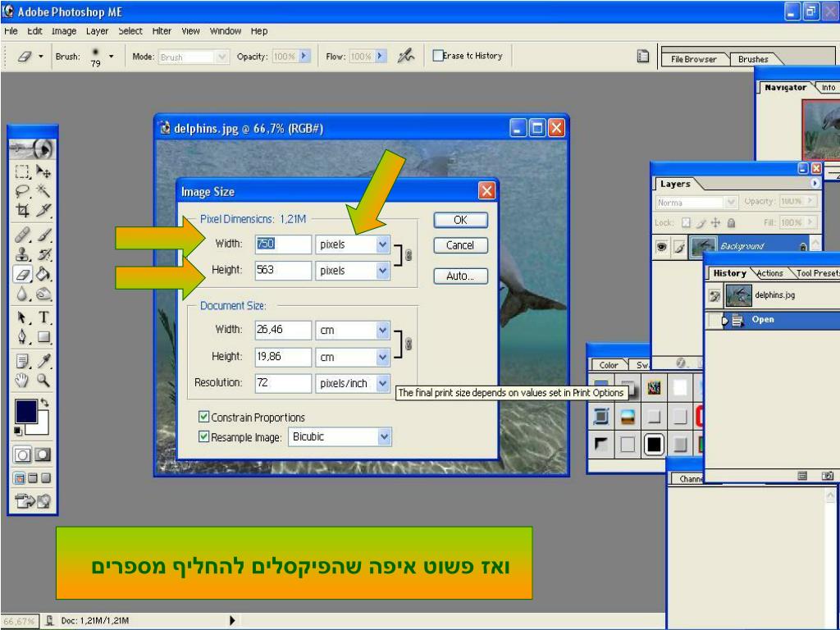Enable Erase to History checkbox
The height and width of the screenshot is (630, 840).
coord(438,56)
